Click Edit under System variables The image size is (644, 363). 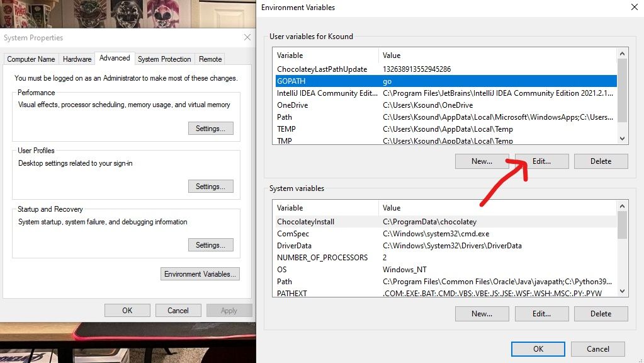[541, 314]
